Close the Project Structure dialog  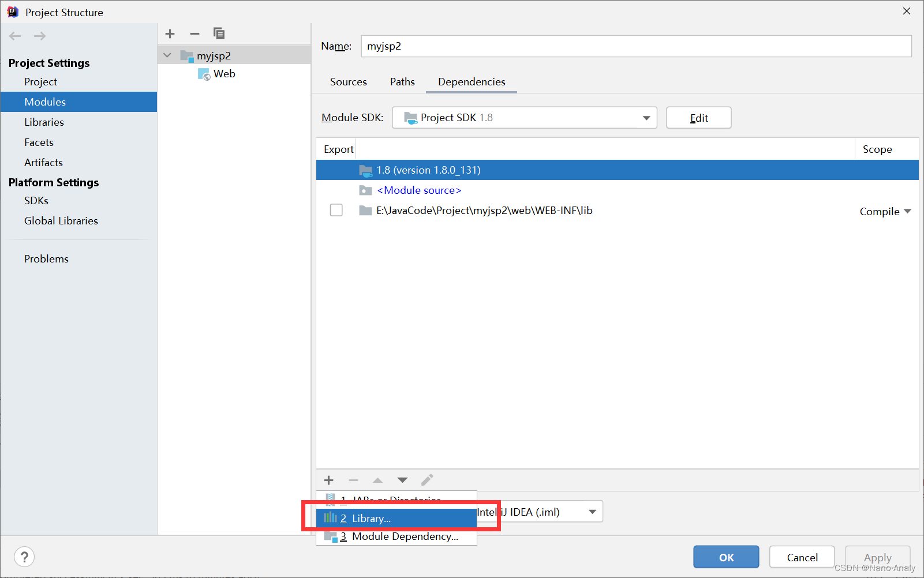[x=907, y=12]
